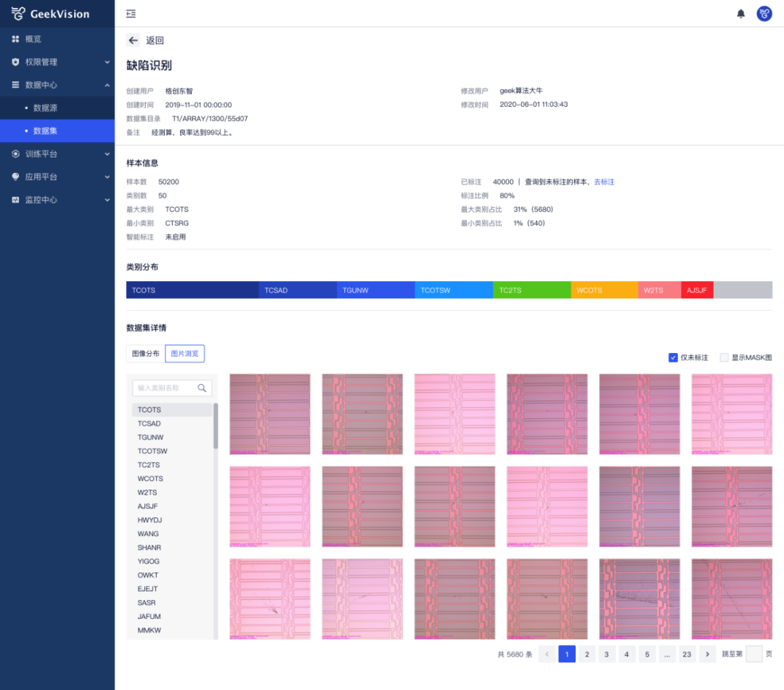Select 数据源 in the sidebar
Image resolution: width=784 pixels, height=690 pixels.
45,108
